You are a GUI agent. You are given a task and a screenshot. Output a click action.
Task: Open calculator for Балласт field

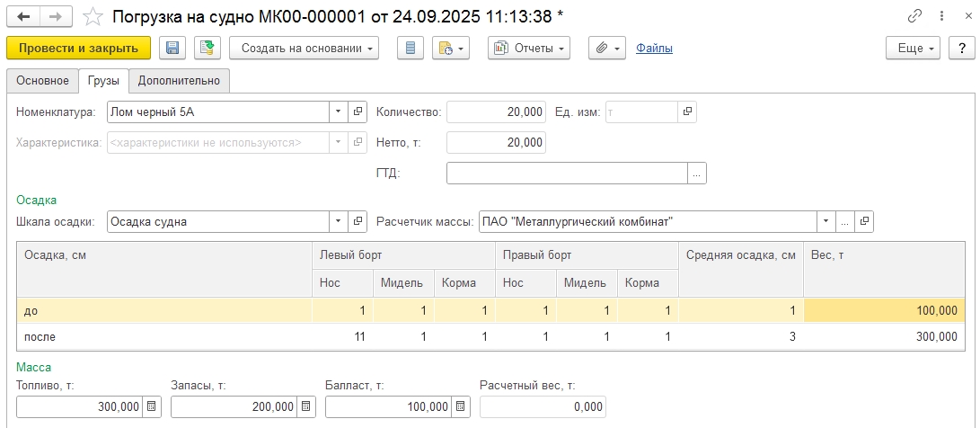coord(461,407)
